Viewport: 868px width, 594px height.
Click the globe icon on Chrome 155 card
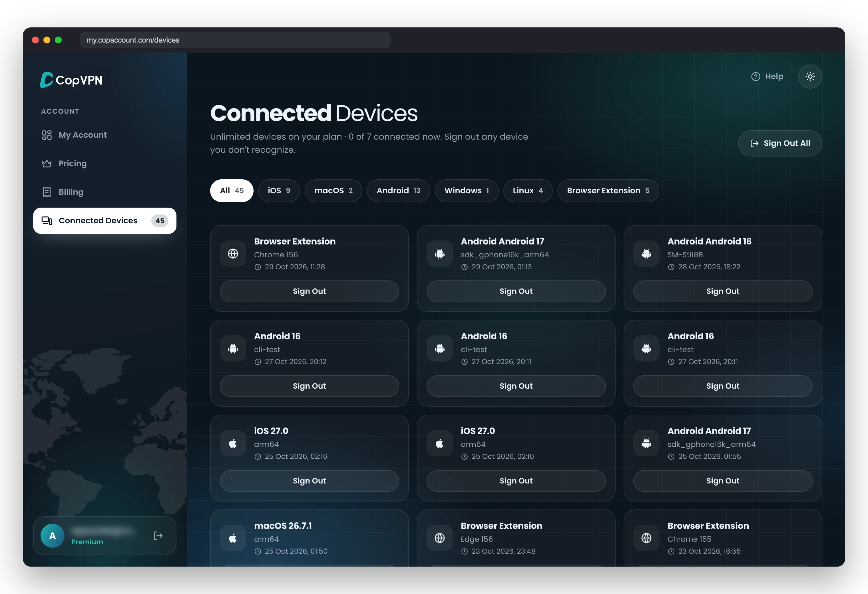coord(646,538)
